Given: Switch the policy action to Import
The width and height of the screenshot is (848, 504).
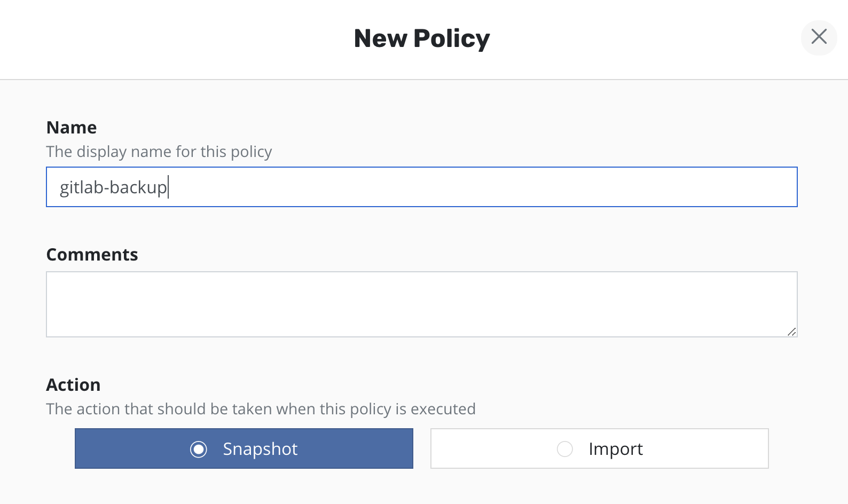Looking at the screenshot, I should point(599,448).
